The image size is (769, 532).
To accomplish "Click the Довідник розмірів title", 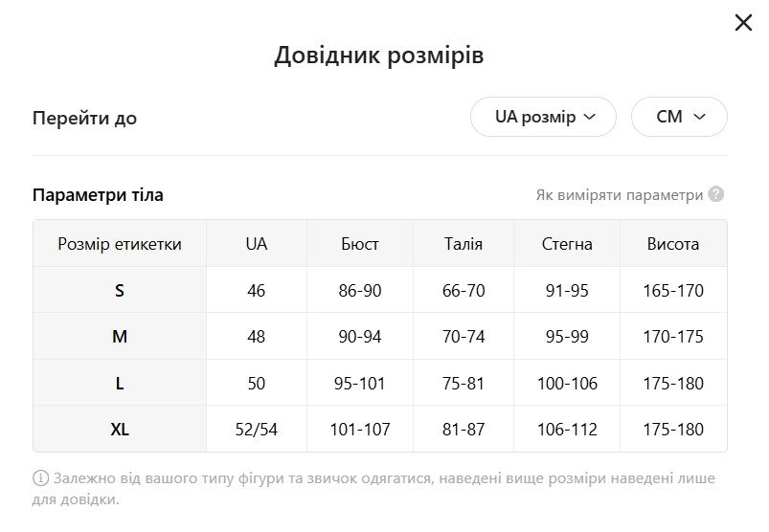I will (379, 55).
